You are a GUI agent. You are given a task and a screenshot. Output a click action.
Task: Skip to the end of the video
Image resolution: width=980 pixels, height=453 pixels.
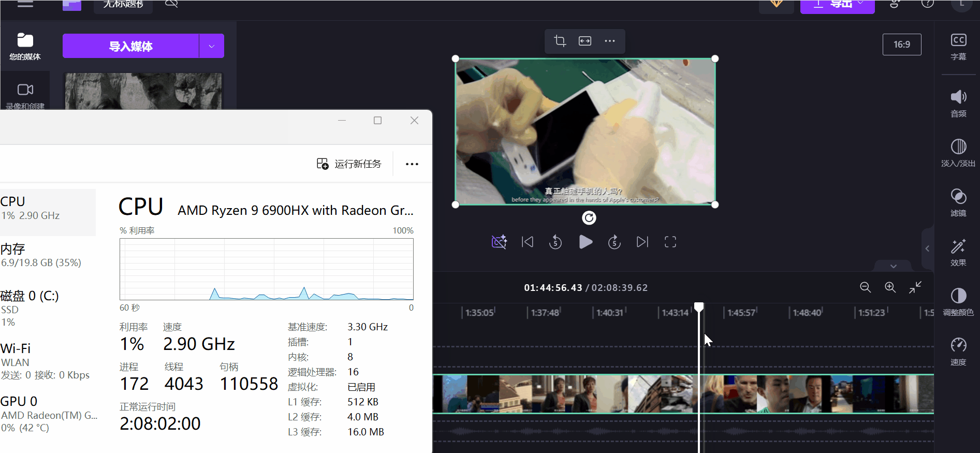(x=642, y=242)
